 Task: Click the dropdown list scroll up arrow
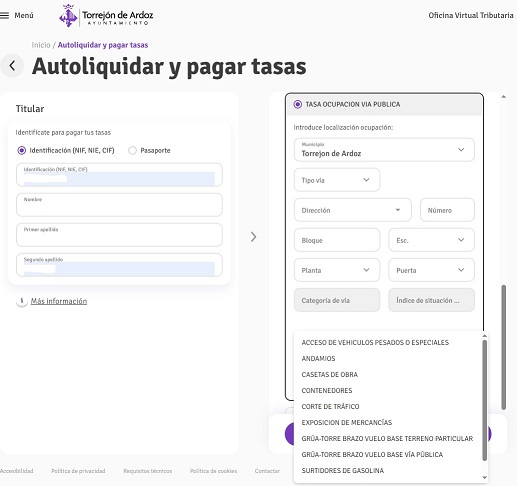tap(485, 336)
